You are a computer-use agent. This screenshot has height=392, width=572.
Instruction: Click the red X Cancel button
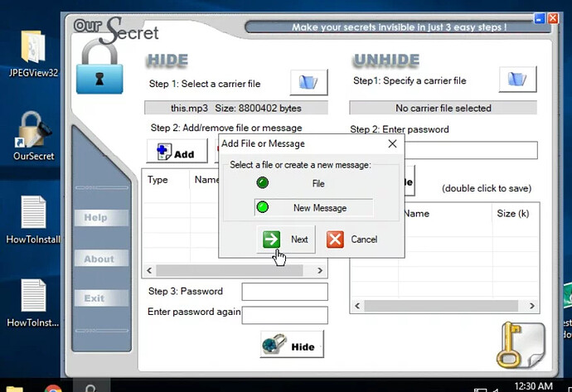point(353,240)
